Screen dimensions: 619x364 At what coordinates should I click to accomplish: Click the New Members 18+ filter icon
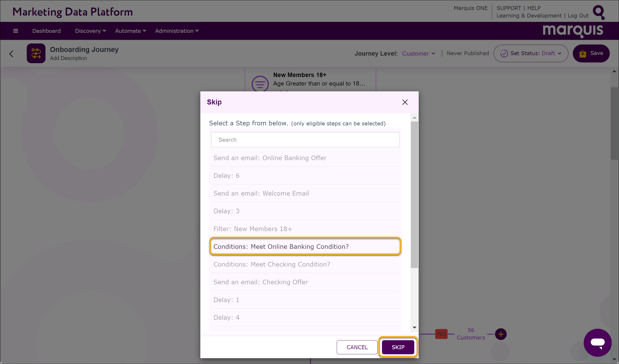pos(260,84)
